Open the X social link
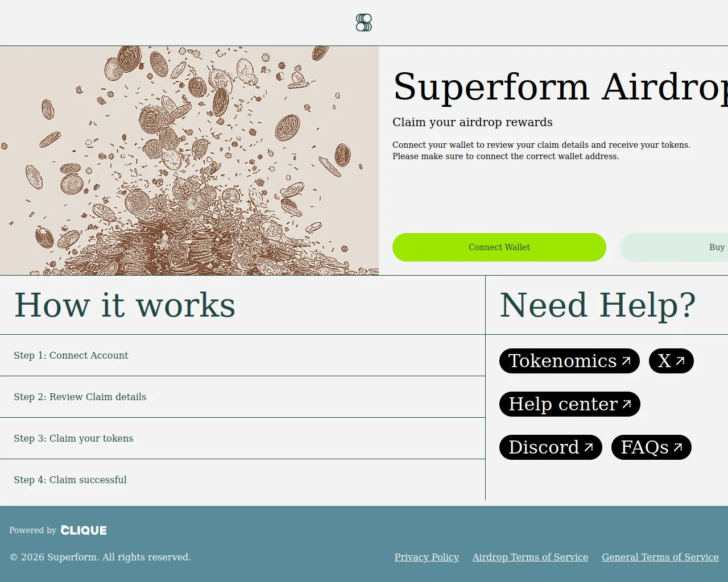Image resolution: width=728 pixels, height=582 pixels. 671,361
